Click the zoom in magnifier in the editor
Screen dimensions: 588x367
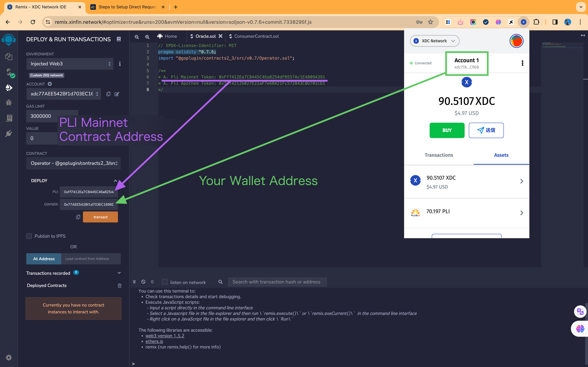pos(147,37)
